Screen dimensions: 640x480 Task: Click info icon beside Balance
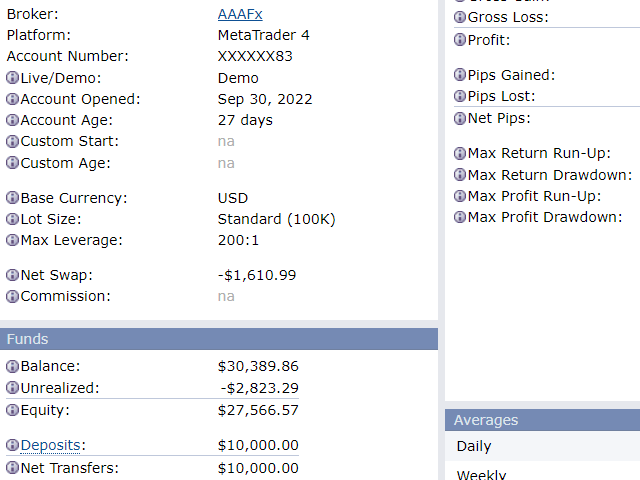point(12,366)
